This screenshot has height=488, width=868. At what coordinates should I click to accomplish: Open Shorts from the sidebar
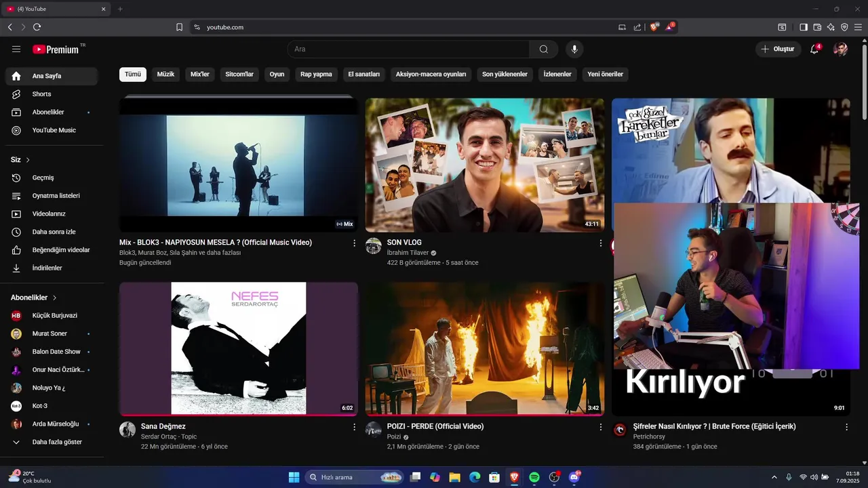(x=52, y=94)
